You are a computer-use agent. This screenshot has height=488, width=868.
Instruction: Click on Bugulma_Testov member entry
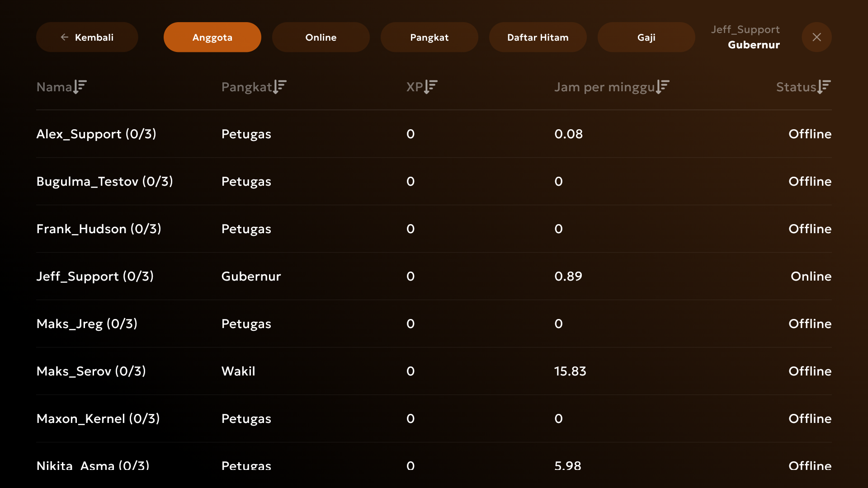104,182
